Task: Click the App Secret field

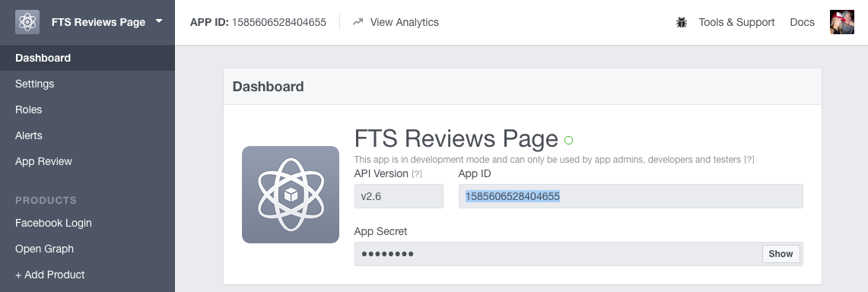Action: pos(578,254)
